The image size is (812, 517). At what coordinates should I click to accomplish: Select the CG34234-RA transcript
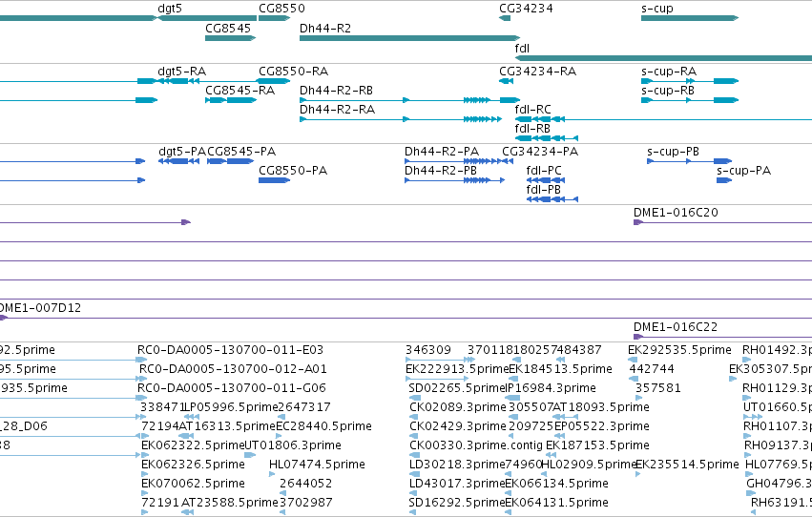click(506, 81)
